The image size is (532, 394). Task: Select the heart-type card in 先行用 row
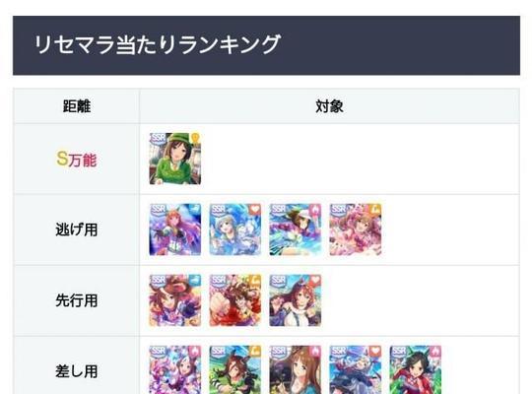296,300
